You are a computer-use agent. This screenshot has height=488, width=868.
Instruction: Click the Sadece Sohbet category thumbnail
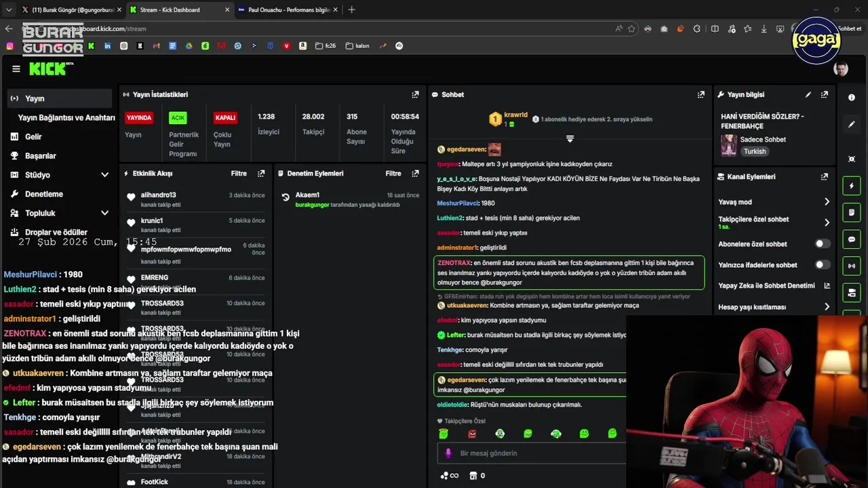pyautogui.click(x=728, y=145)
